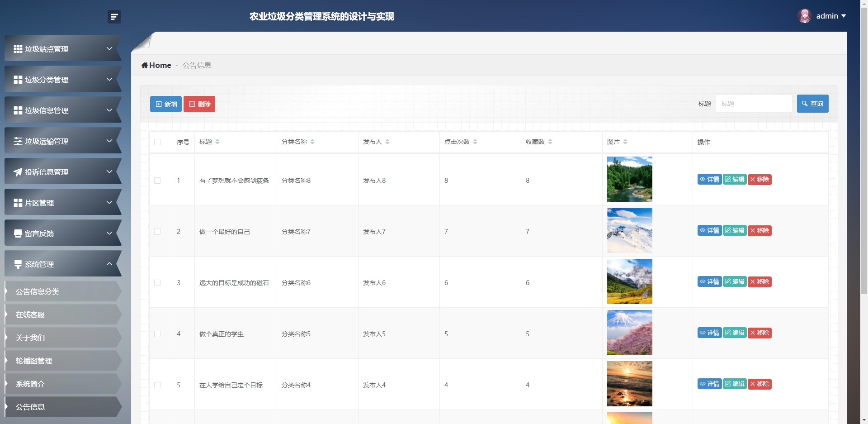Click the 留言反馈 chat bubble icon
Viewport: 868px width, 424px height.
tap(18, 233)
